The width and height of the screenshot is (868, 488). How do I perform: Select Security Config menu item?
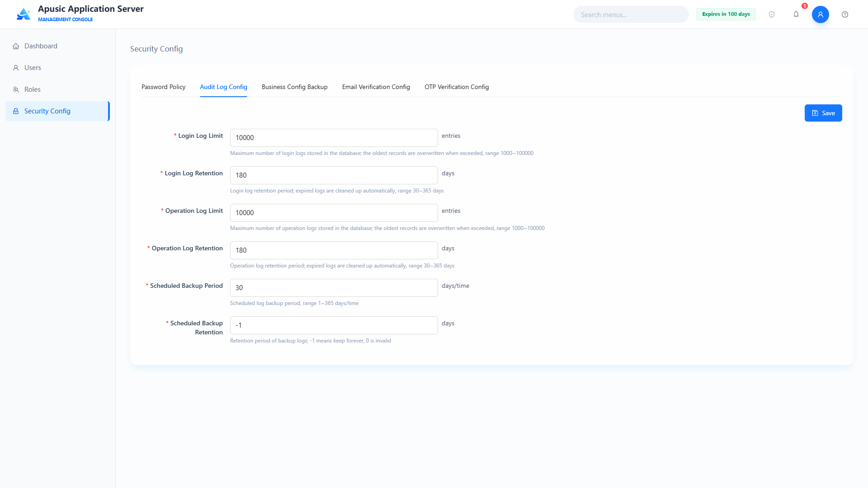(57, 111)
